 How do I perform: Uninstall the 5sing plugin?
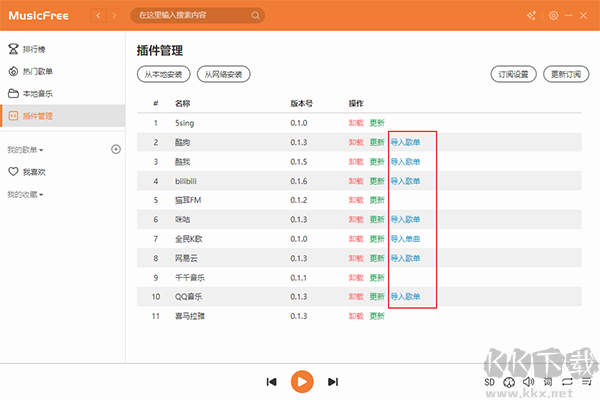click(x=356, y=123)
